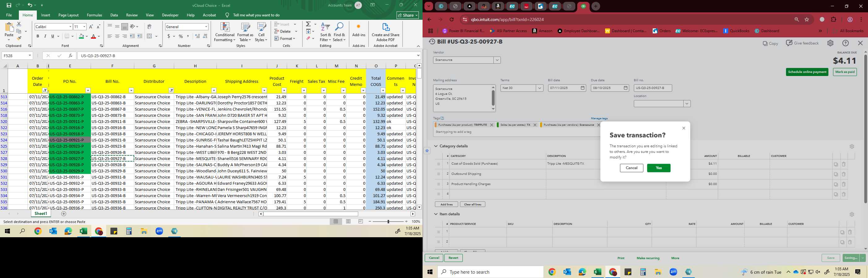This screenshot has height=278, width=868.
Task: Click the Font Color red swatch
Action: click(x=94, y=36)
